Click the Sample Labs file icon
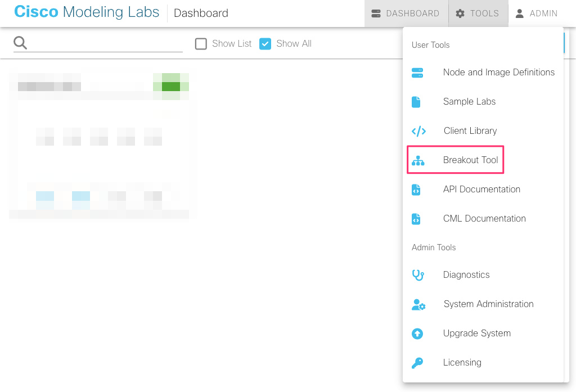576x392 pixels. point(416,102)
